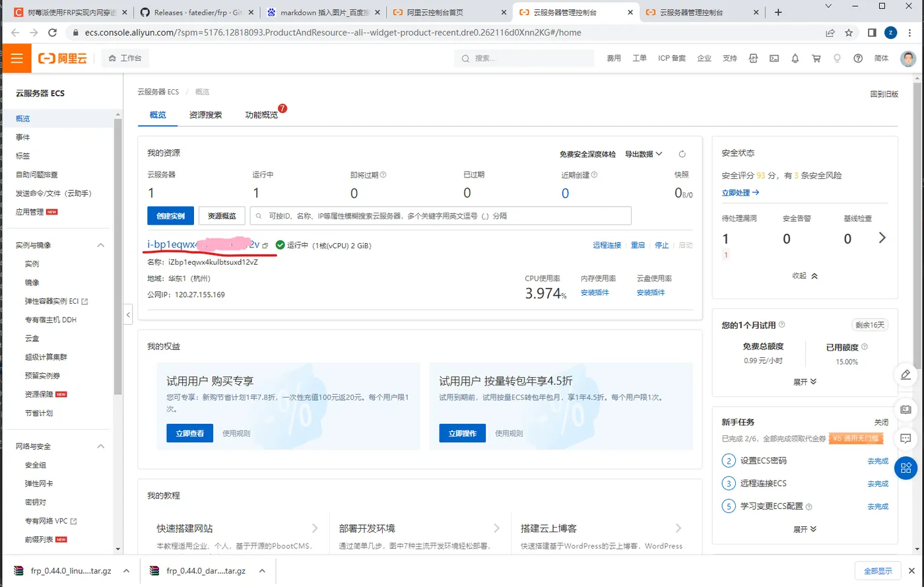Click 免费安全深度体检
Viewport: 924px width, 587px height.
(587, 154)
